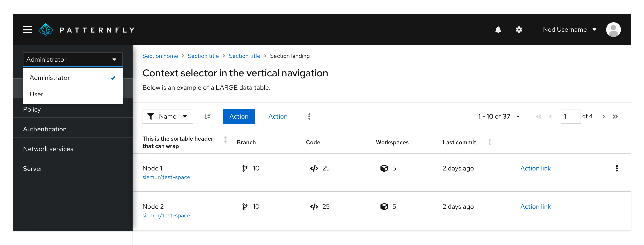Click the sortable header arrow icon

click(x=225, y=142)
